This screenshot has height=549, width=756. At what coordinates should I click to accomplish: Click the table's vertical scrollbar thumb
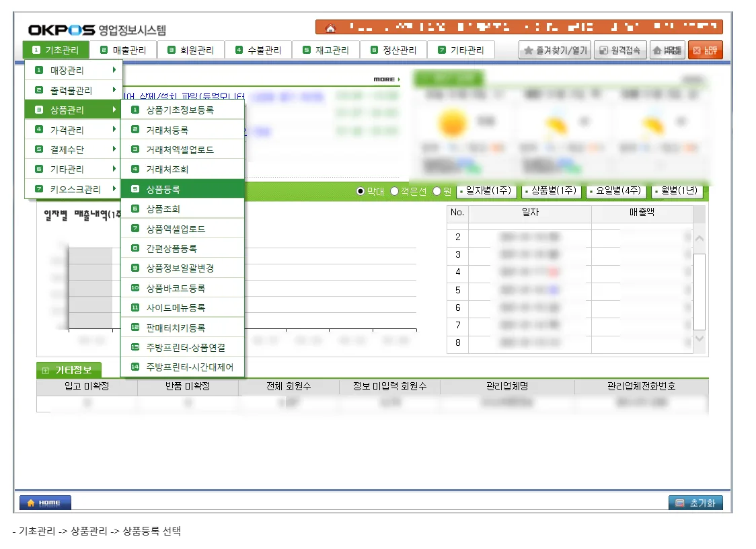coord(700,291)
